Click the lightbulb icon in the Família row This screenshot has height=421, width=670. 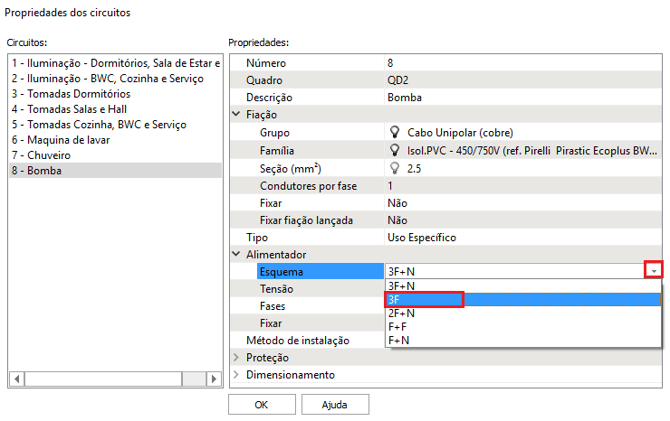(394, 150)
